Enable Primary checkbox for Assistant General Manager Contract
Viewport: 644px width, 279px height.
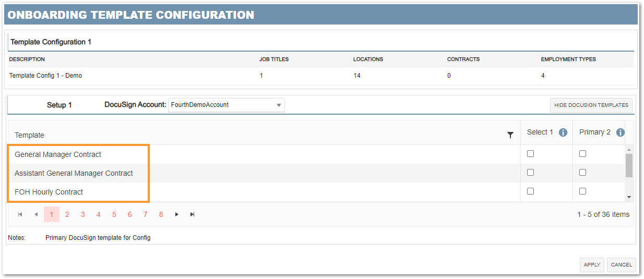(x=582, y=173)
